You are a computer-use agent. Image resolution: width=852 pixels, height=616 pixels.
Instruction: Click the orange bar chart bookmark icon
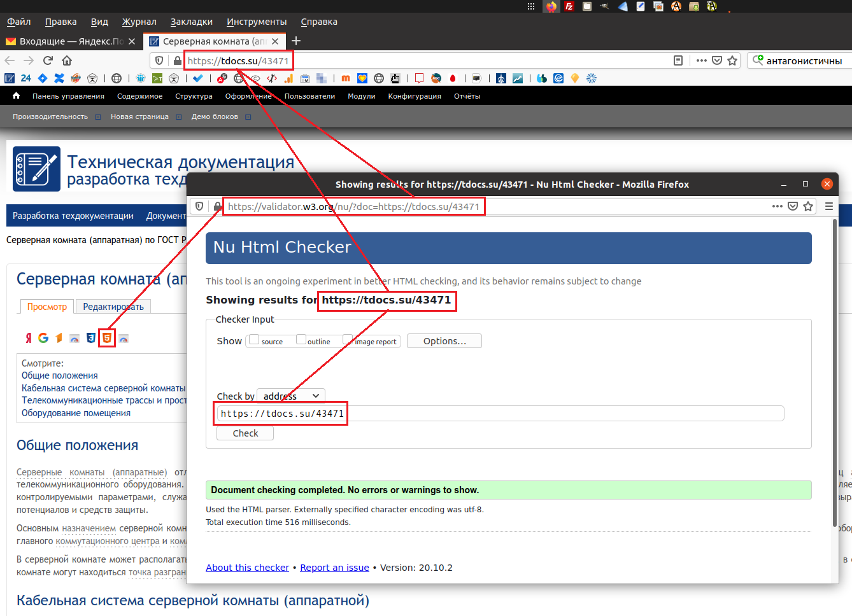(x=288, y=78)
